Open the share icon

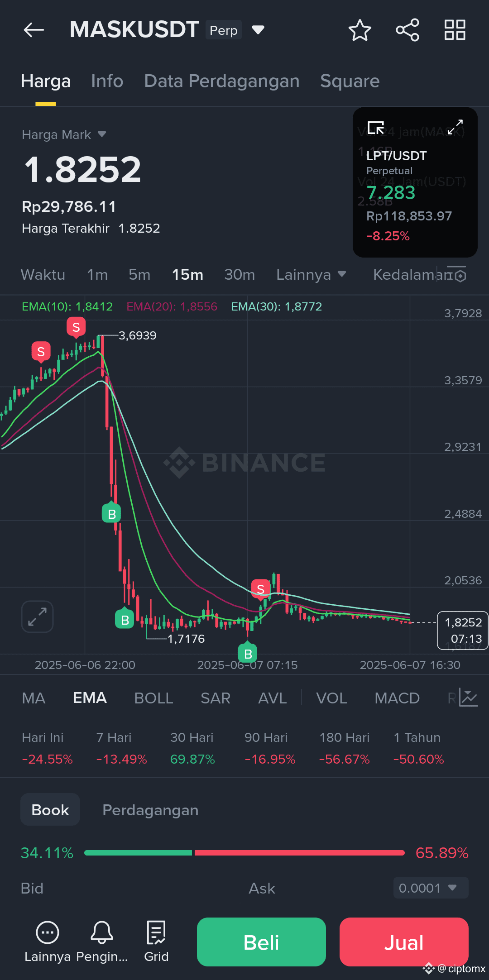(x=407, y=30)
